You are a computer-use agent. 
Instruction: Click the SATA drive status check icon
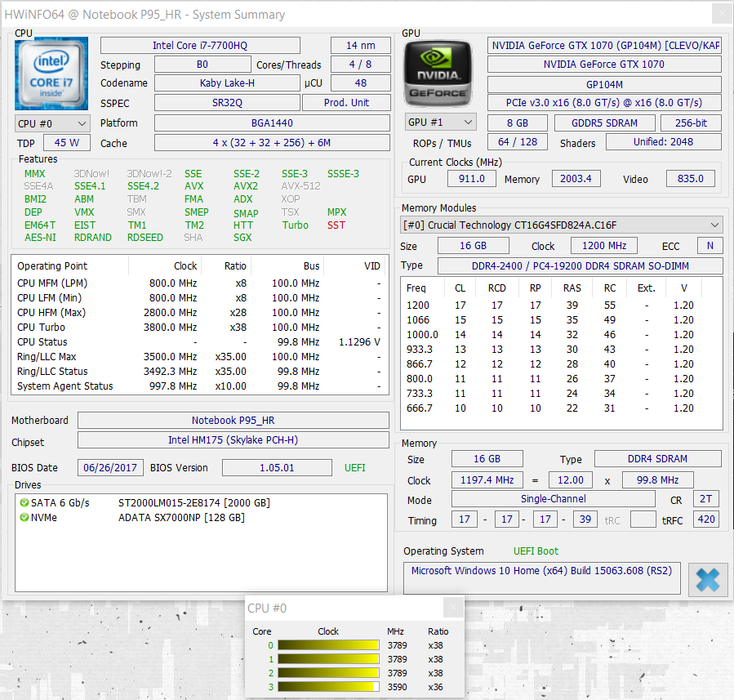point(24,502)
